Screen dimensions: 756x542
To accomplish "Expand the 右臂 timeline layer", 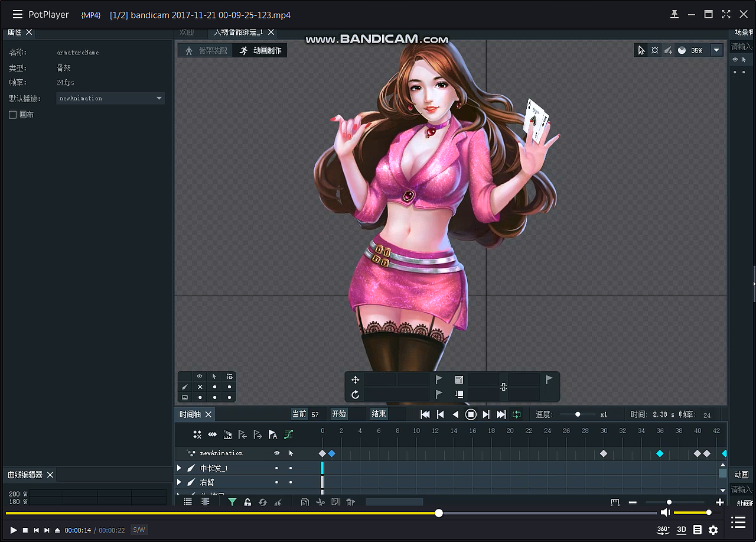I will [x=179, y=482].
